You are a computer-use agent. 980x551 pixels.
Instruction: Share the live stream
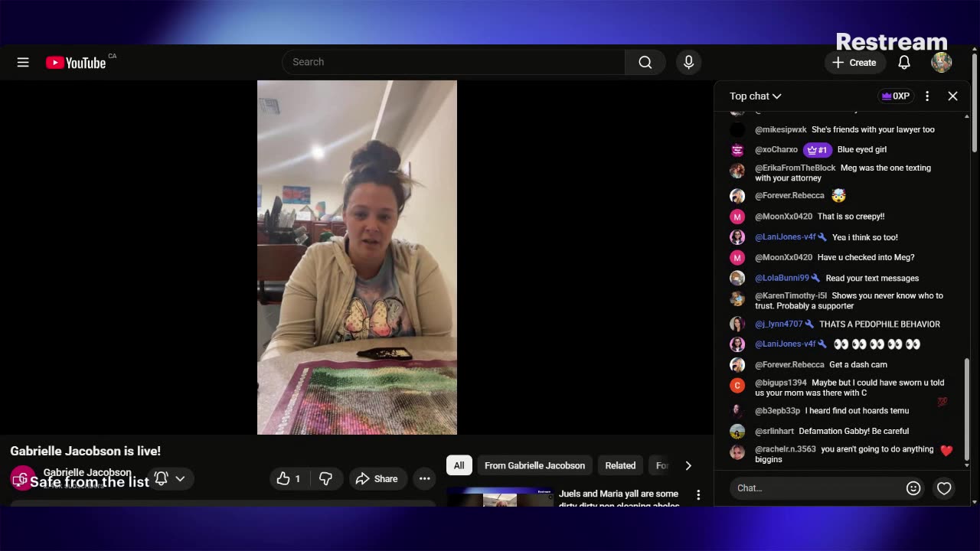(x=377, y=478)
